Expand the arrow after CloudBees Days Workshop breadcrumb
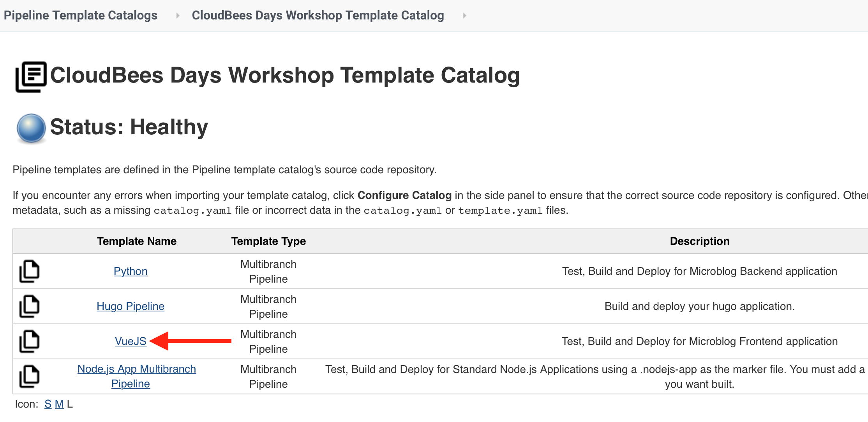Viewport: 868px width, 422px height. click(464, 16)
